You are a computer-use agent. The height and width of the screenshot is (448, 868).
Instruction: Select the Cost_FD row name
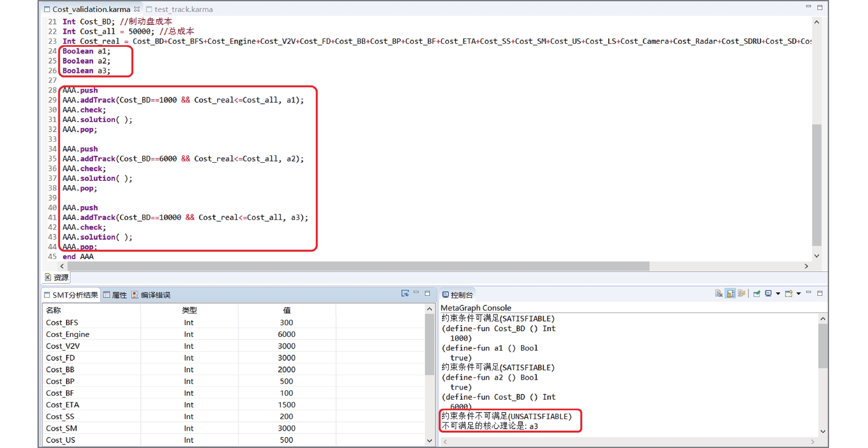60,358
